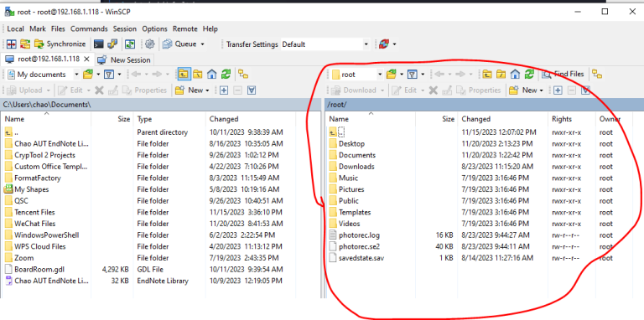Select the BoardRoom.gdl local file
644x320 pixels.
click(x=39, y=270)
